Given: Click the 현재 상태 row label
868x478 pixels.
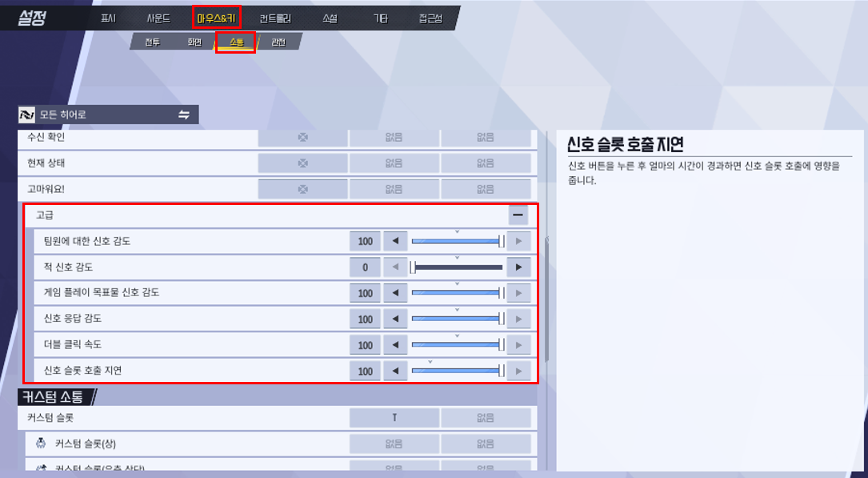Looking at the screenshot, I should (46, 163).
